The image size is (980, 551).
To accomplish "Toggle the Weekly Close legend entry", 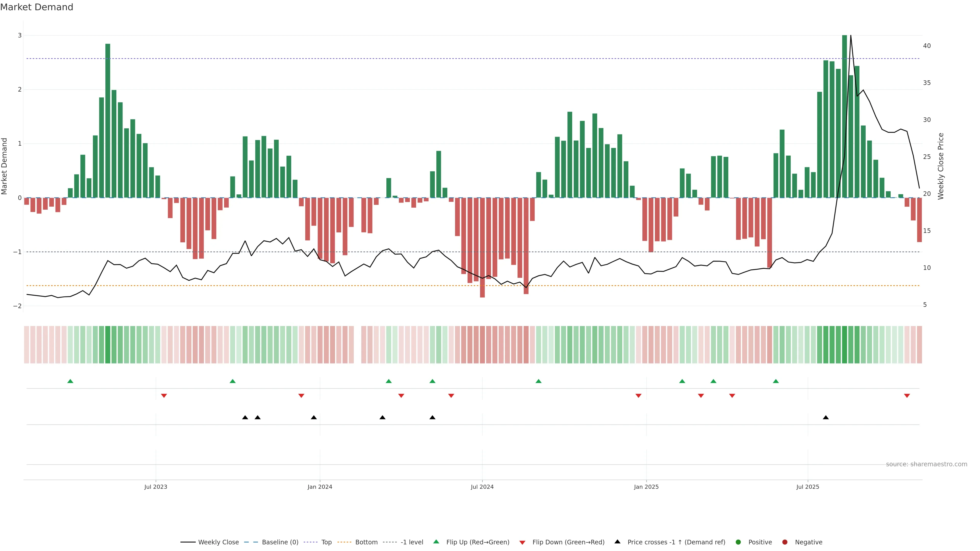I will [218, 542].
